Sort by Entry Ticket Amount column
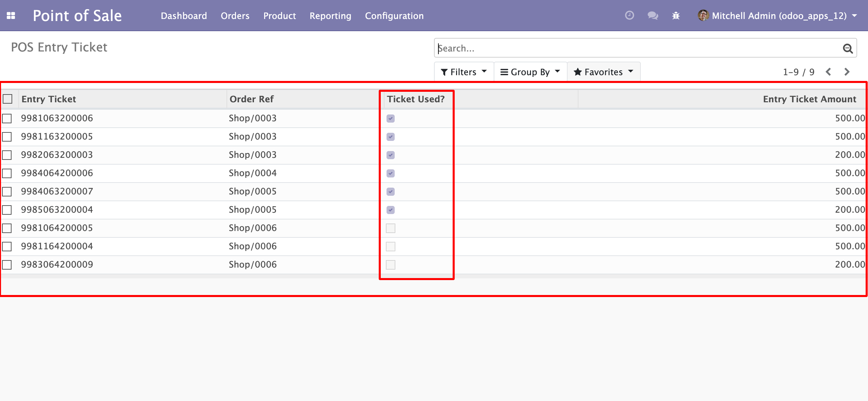The width and height of the screenshot is (868, 401). 809,99
